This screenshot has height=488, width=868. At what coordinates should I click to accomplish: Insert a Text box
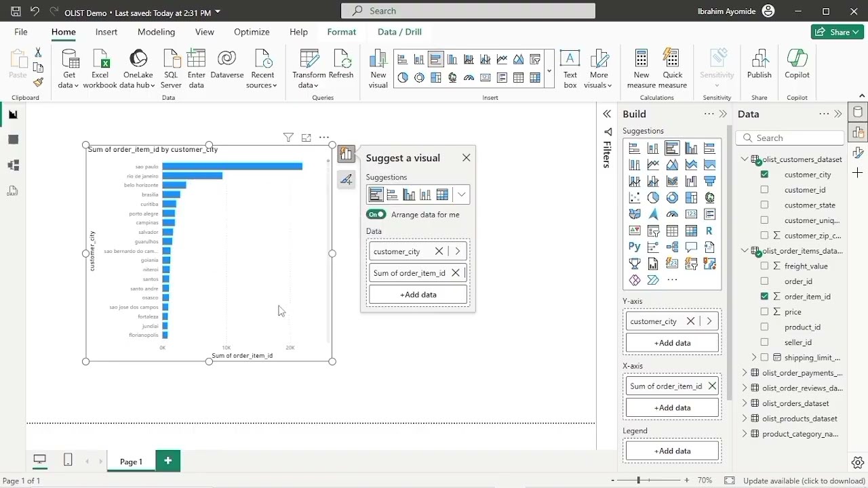click(x=570, y=69)
